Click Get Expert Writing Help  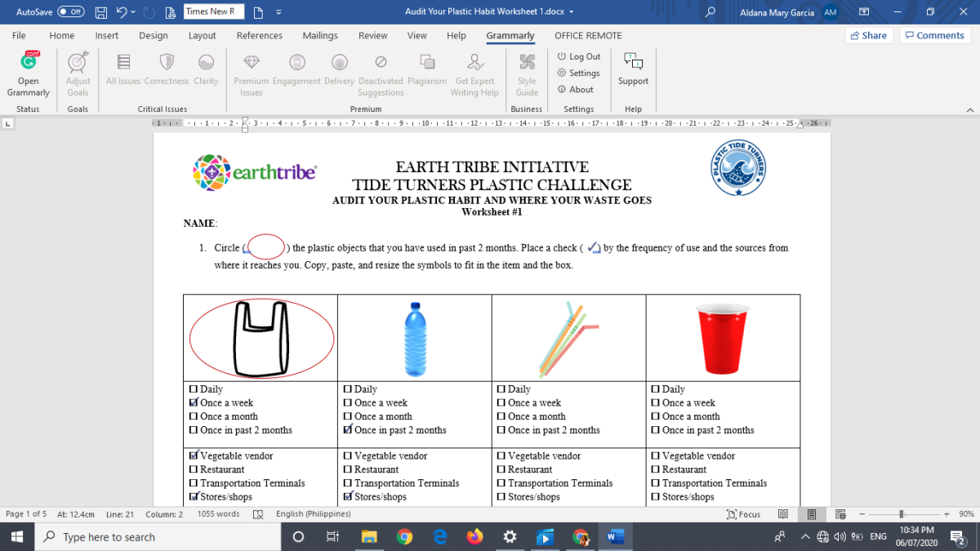pos(474,72)
